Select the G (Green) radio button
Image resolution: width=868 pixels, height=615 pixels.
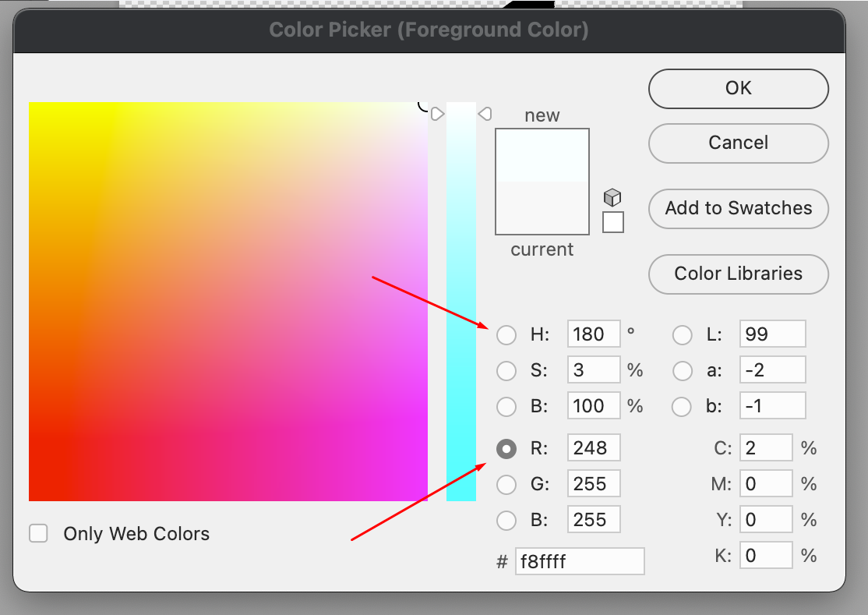point(506,484)
